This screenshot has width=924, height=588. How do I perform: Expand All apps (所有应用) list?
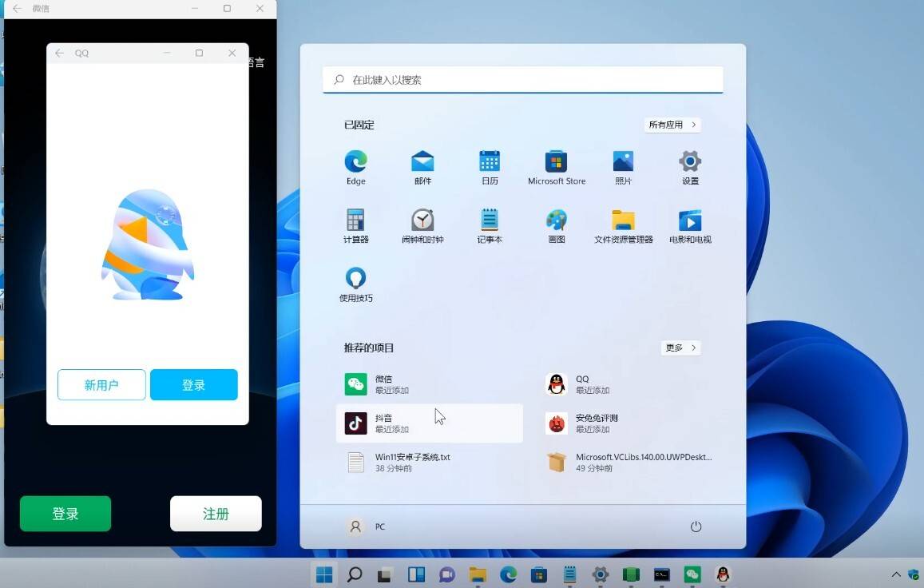click(672, 125)
